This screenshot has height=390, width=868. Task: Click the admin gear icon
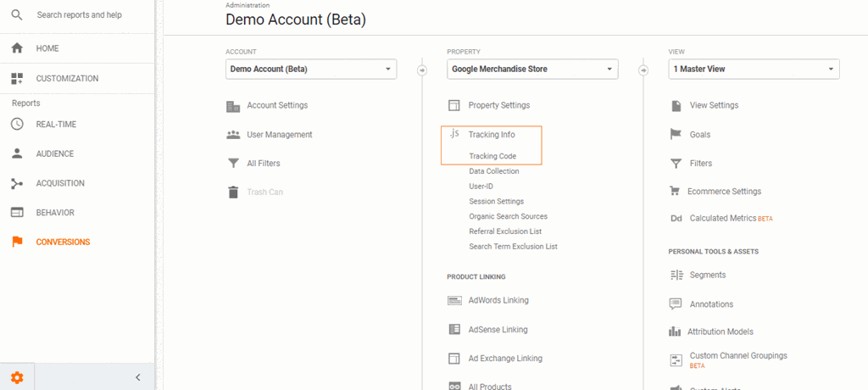pos(17,377)
